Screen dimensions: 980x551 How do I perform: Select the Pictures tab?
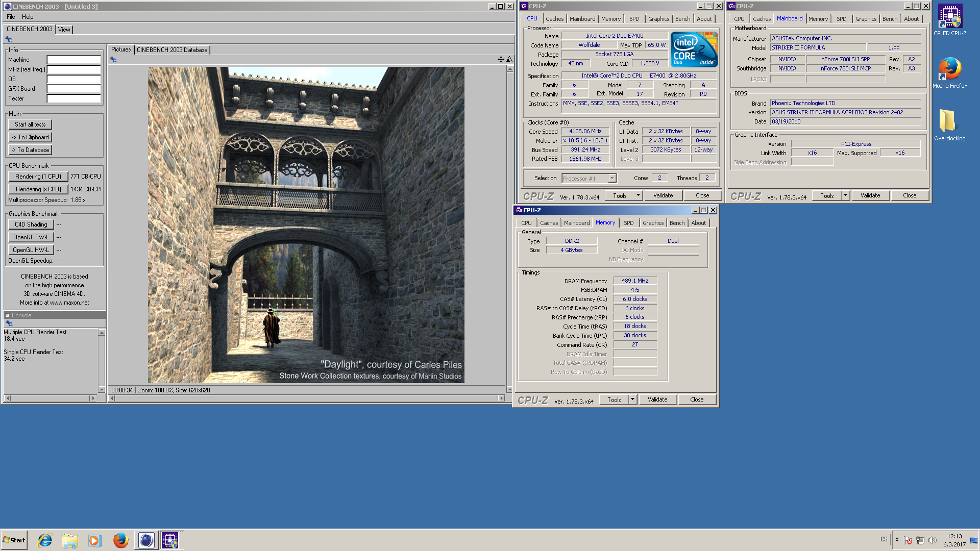[121, 49]
